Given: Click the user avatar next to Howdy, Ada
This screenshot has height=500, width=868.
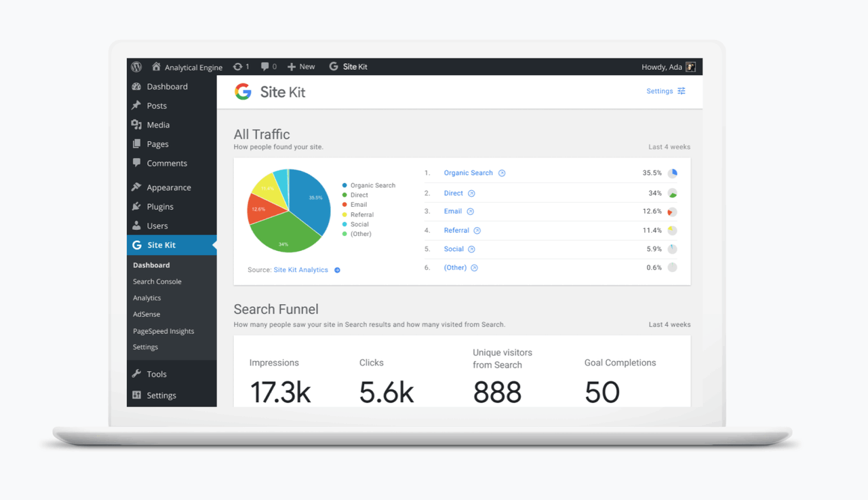Looking at the screenshot, I should tap(691, 66).
